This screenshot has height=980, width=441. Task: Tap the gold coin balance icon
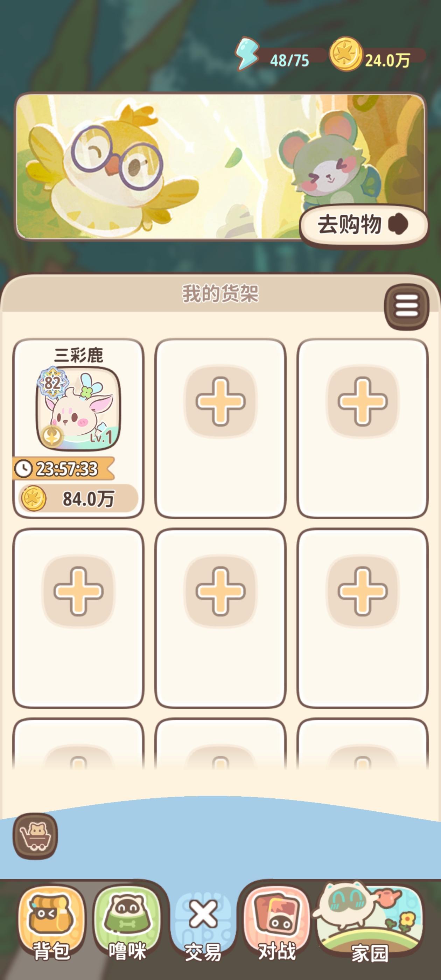345,54
